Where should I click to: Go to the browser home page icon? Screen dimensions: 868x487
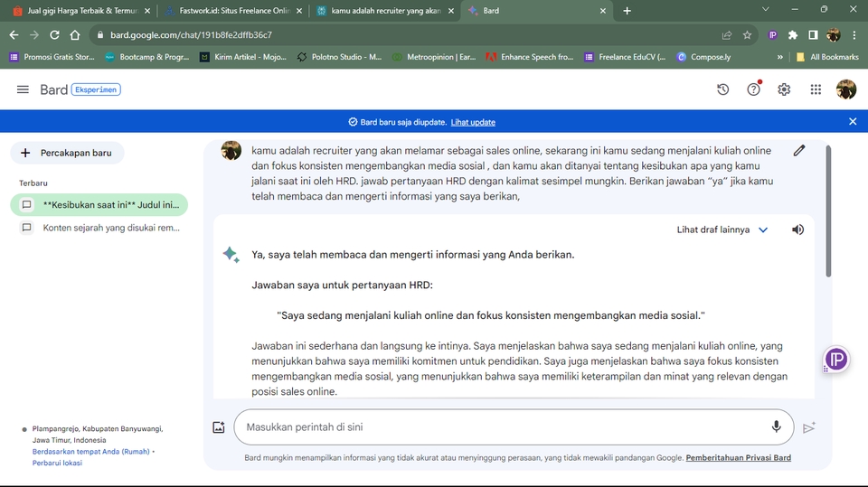75,35
